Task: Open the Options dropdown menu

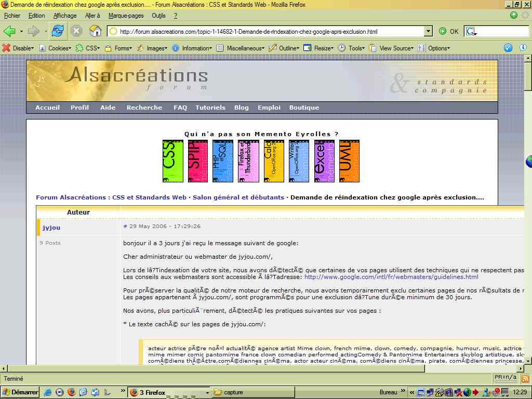Action: 434,48
